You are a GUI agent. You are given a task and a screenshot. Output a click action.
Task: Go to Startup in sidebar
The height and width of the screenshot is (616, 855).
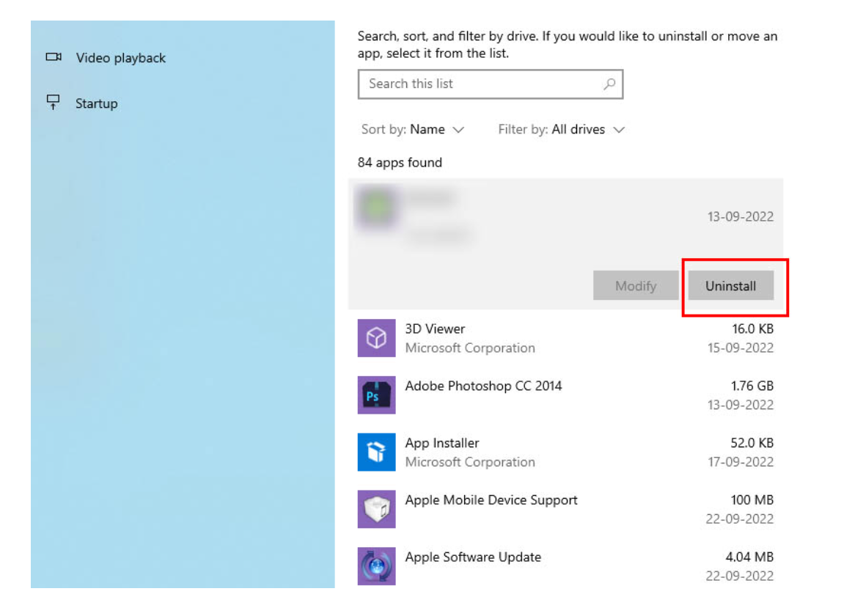coord(97,103)
